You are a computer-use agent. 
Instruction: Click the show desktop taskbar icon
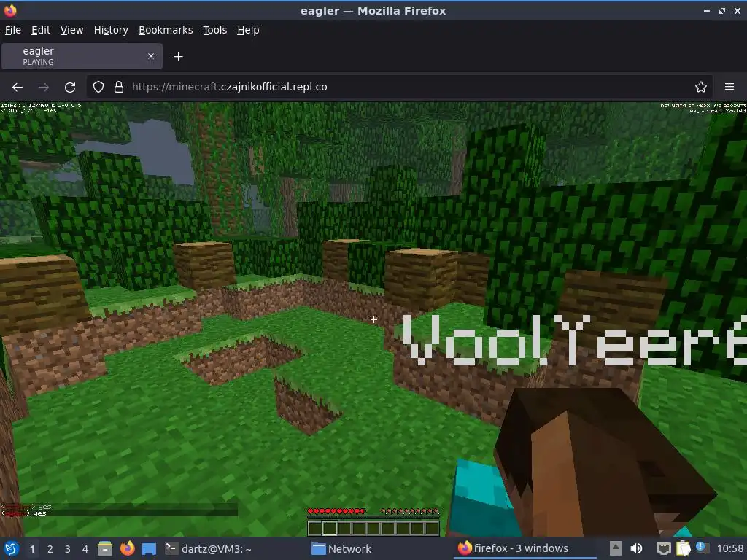pos(149,549)
